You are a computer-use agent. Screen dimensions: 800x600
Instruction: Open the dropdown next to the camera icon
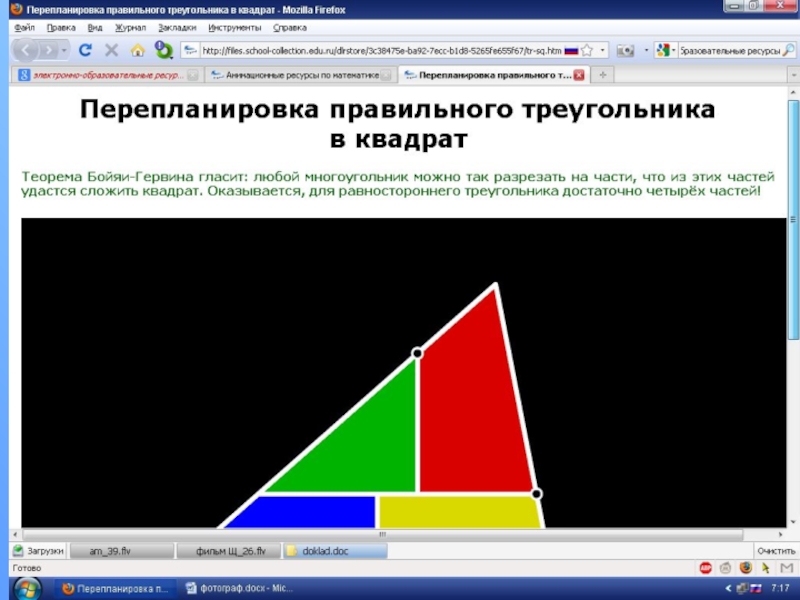(x=646, y=51)
